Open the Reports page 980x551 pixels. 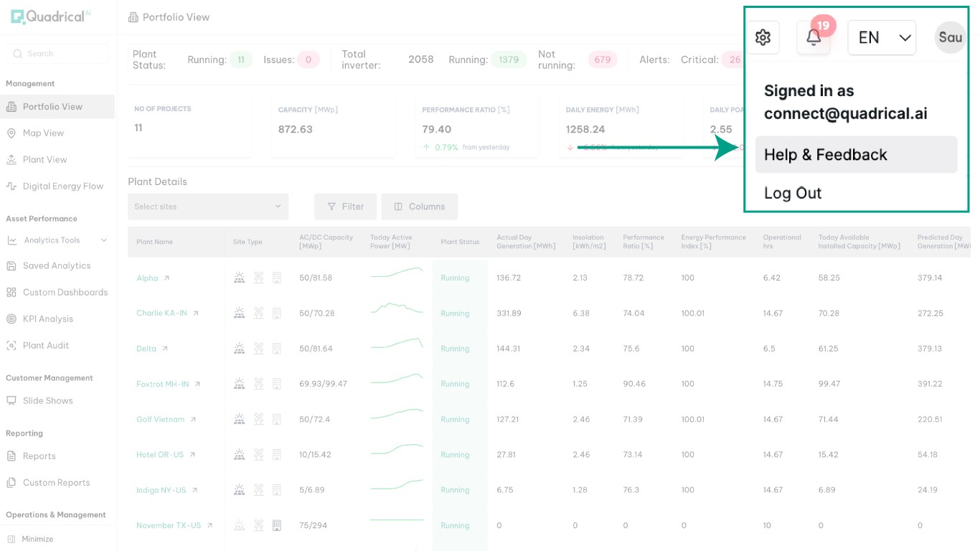point(39,456)
